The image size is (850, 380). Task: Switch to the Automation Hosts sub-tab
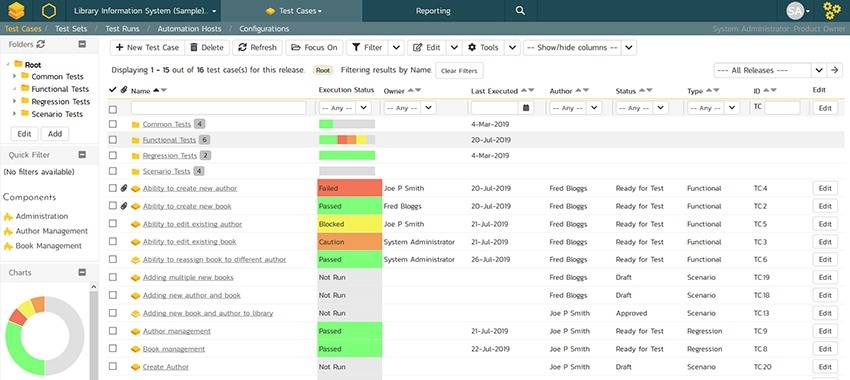(189, 29)
